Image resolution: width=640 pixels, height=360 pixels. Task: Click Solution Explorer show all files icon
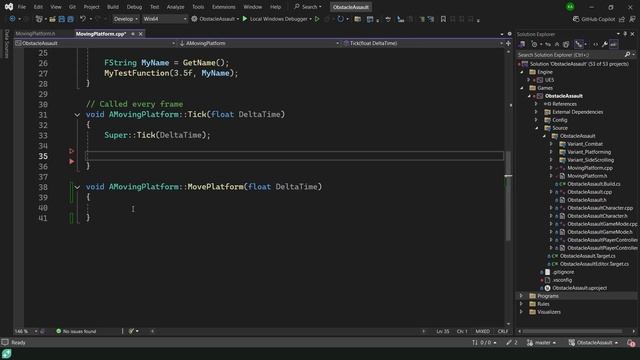(x=566, y=44)
